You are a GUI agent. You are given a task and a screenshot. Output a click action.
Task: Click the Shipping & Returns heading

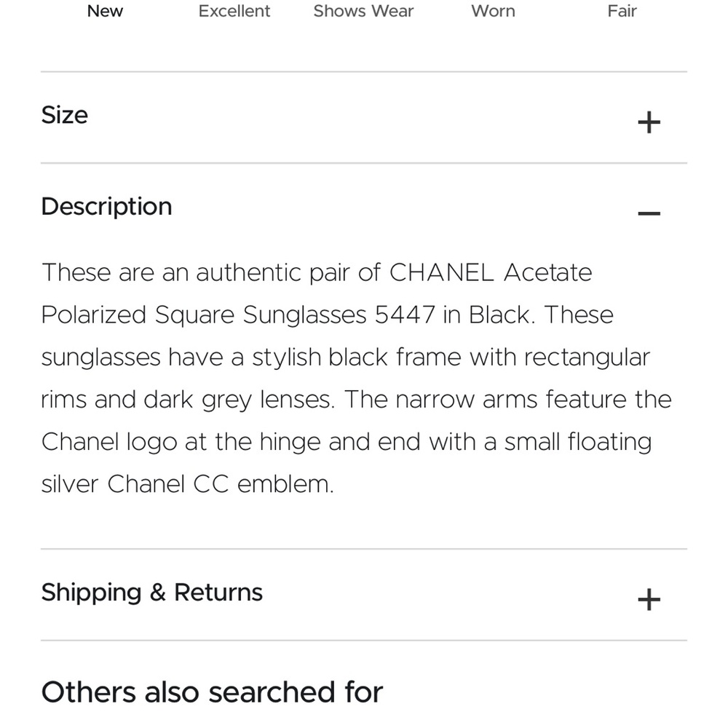152,592
